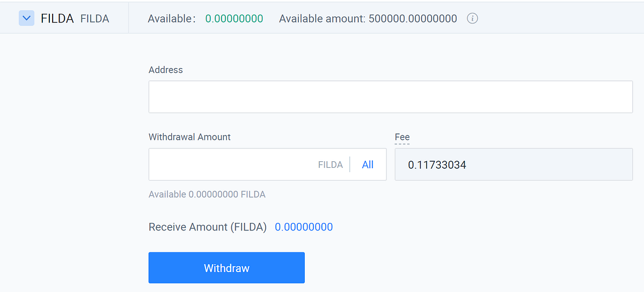Click the divider beside the All link
Screen dimensions: 644x292
[x=350, y=164]
